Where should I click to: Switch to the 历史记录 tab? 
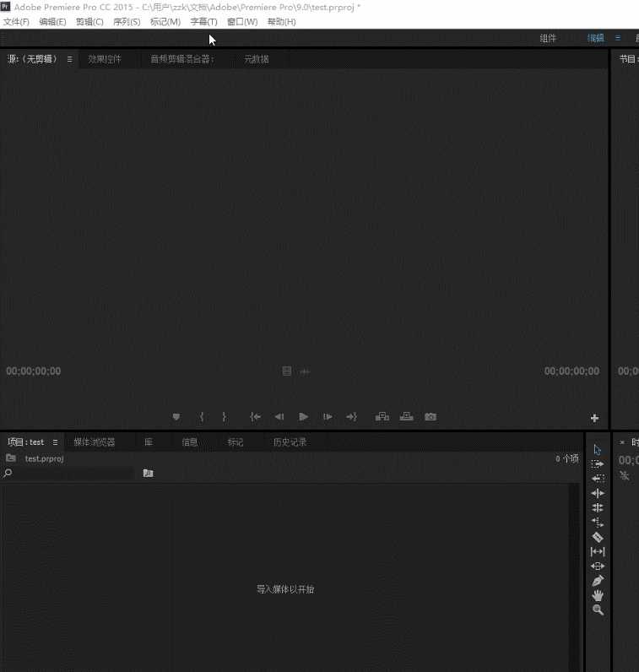[290, 442]
